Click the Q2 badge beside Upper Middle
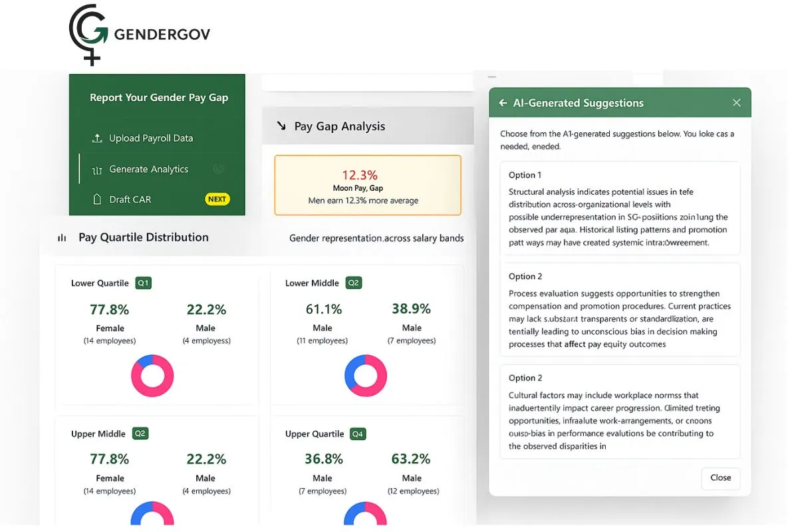Viewport: 798px width, 532px height. pyautogui.click(x=140, y=434)
